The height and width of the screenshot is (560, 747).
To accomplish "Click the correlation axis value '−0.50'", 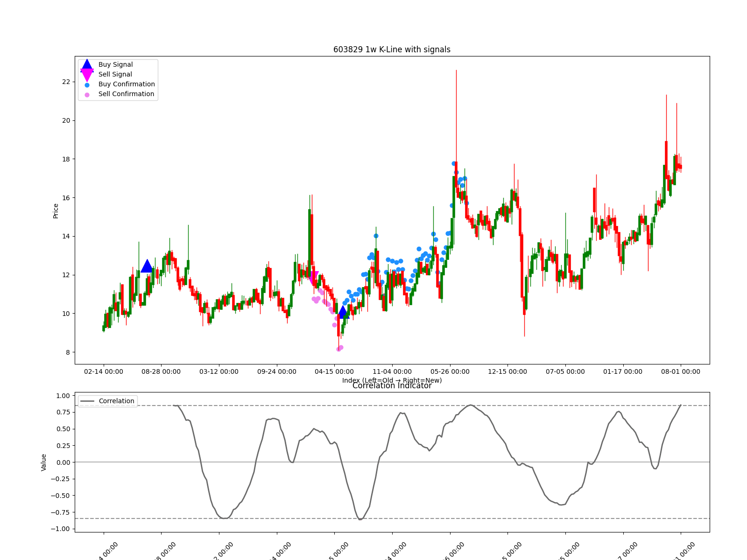I will 60,496.
